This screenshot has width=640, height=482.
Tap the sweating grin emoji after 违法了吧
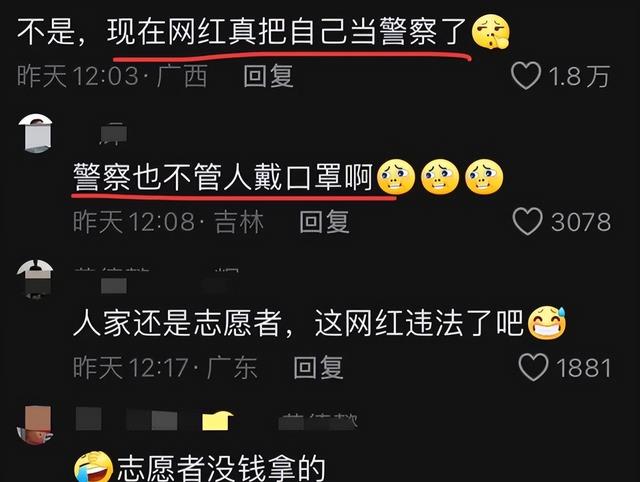click(x=547, y=323)
